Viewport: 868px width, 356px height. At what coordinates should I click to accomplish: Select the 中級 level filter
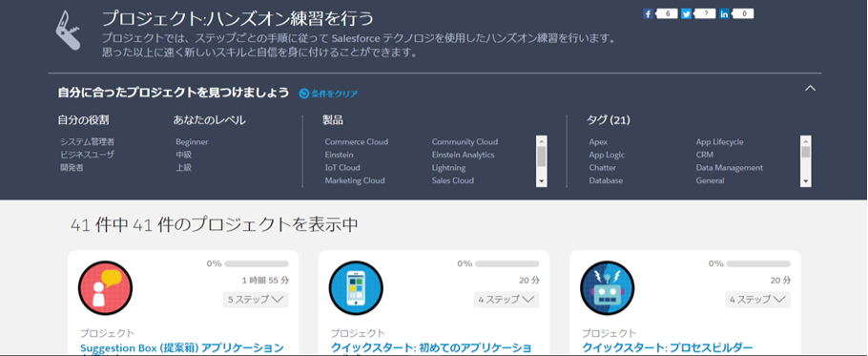coord(184,155)
